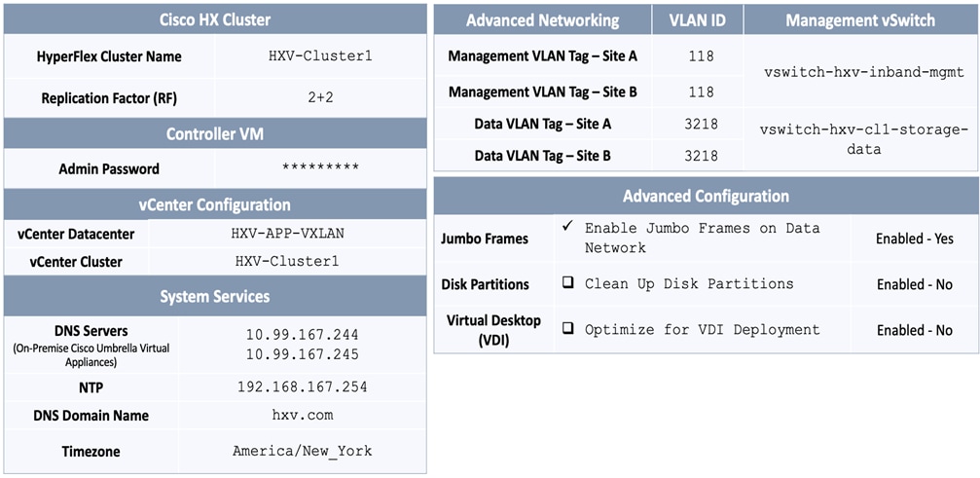Click the second DNS server 10.99.167.245
This screenshot has width=980, height=478.
pos(303,353)
